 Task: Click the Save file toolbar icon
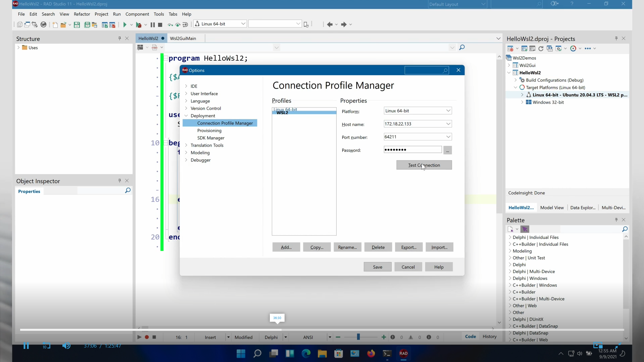click(77, 24)
